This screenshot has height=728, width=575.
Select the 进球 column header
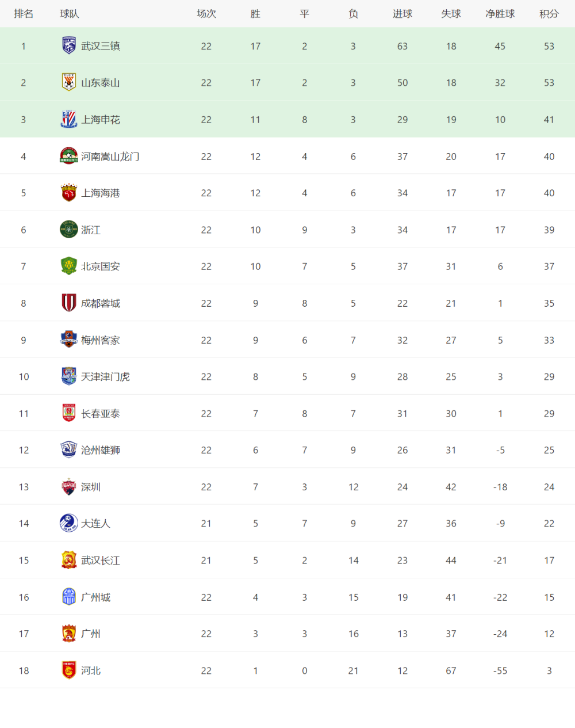402,14
